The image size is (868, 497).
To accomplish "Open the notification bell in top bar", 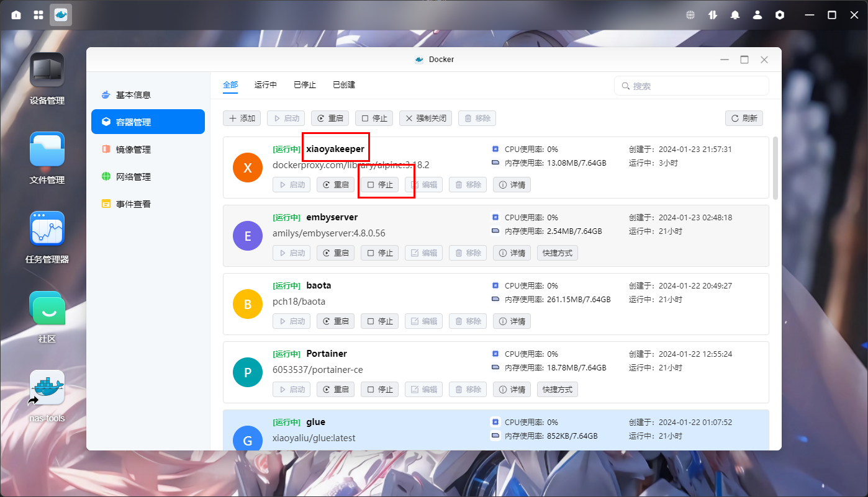I will (x=735, y=15).
